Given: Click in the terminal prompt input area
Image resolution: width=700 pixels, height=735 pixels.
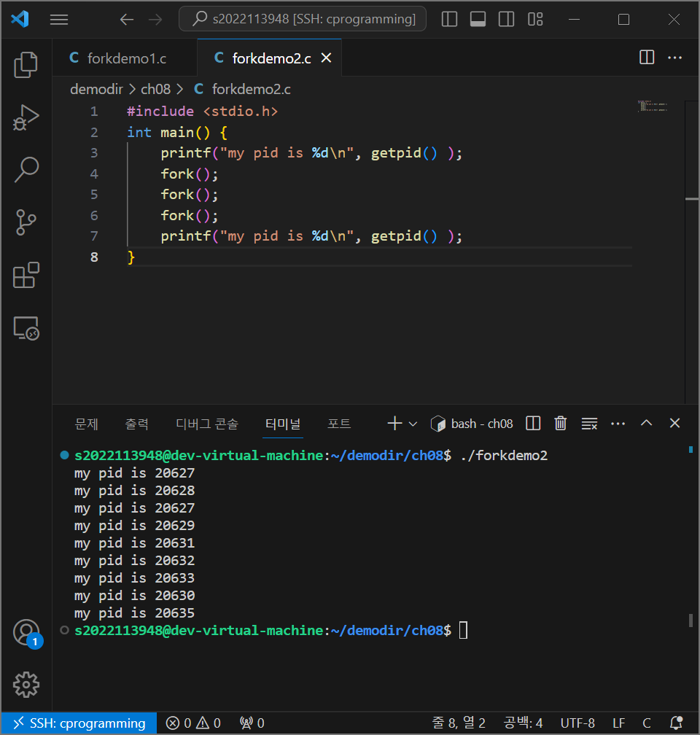Looking at the screenshot, I should pyautogui.click(x=463, y=631).
